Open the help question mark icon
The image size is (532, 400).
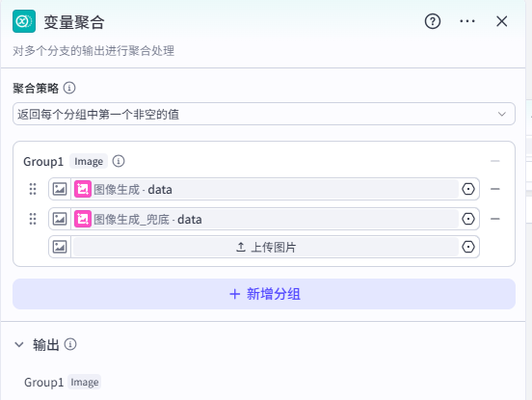(x=433, y=22)
